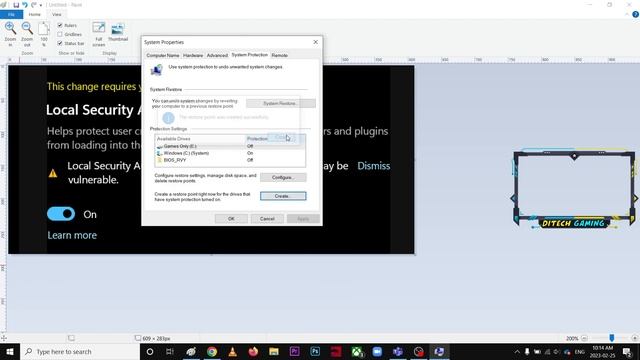Viewport: 640px width, 360px height.
Task: Save the drawing from quick access toolbar
Action: tap(16, 5)
